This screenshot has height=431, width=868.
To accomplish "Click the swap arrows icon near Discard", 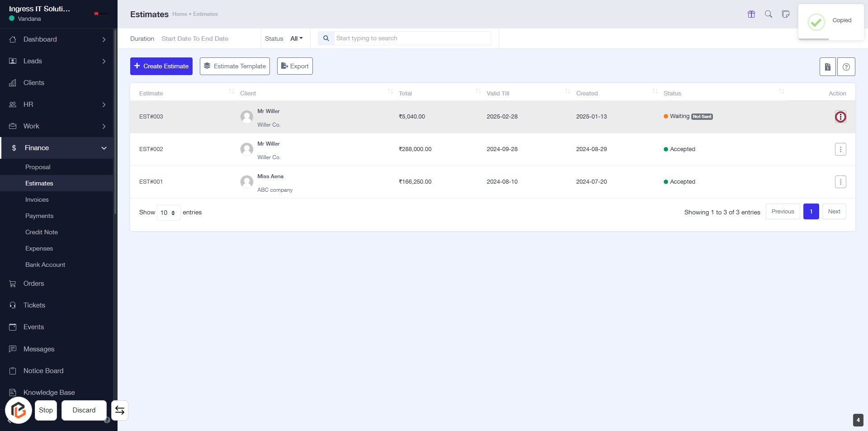I will [x=120, y=410].
